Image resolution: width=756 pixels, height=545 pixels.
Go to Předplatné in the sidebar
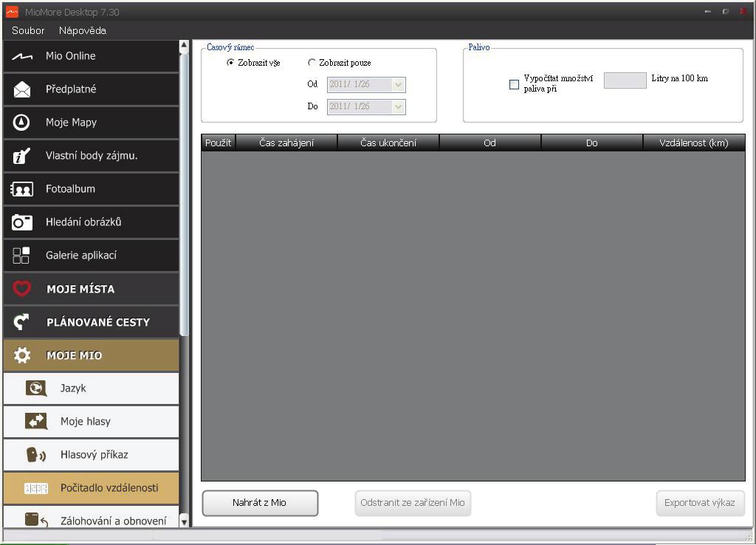[x=91, y=89]
